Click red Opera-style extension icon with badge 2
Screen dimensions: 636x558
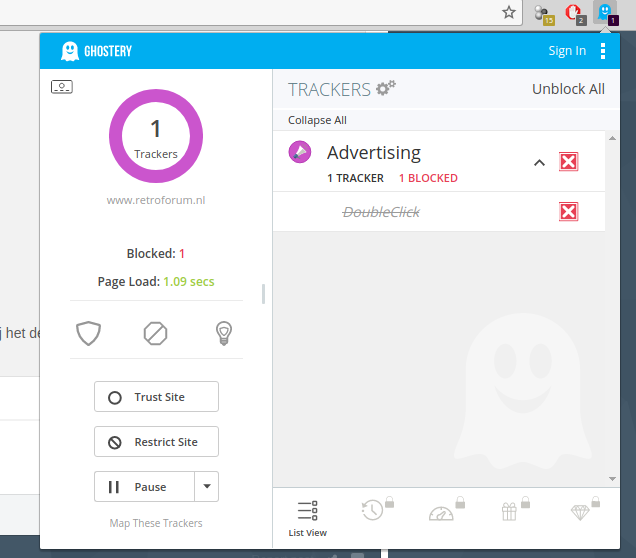575,13
